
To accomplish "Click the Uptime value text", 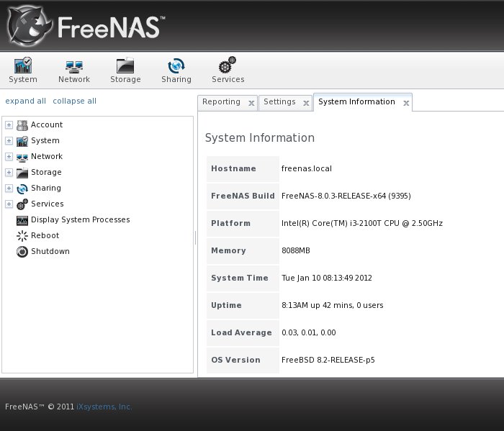I will [x=333, y=305].
